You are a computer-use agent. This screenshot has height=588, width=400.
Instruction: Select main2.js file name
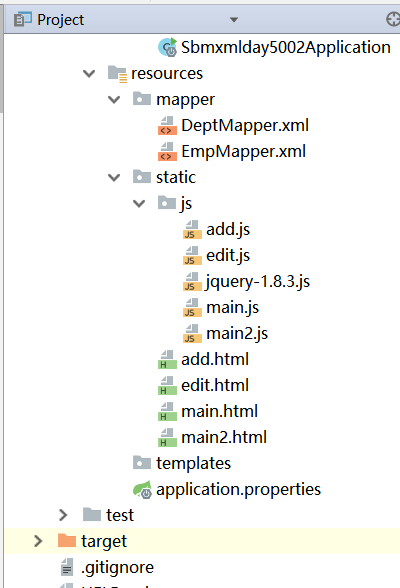tap(237, 334)
